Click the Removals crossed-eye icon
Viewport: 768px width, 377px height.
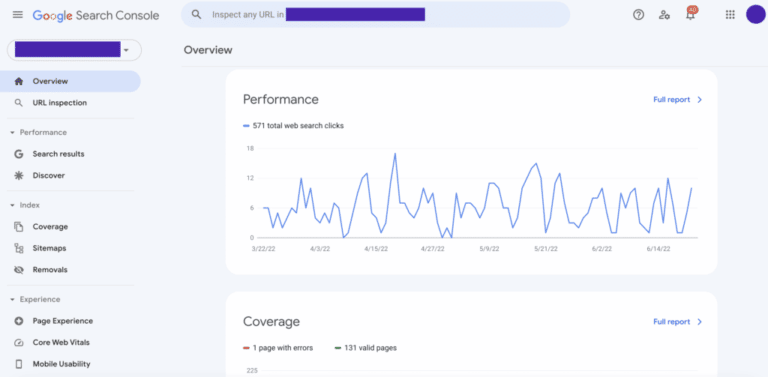pyautogui.click(x=19, y=270)
